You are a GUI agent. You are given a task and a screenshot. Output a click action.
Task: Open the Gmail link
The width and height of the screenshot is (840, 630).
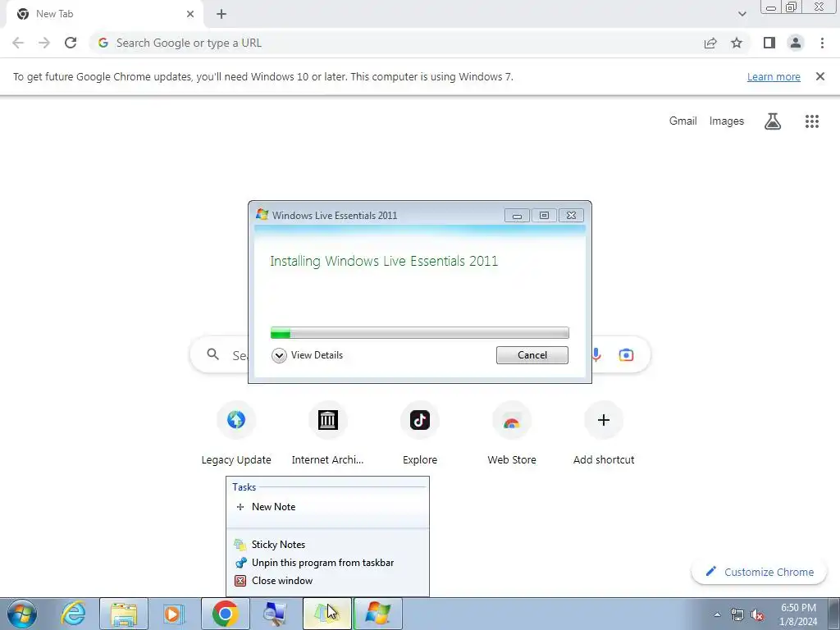coord(683,121)
